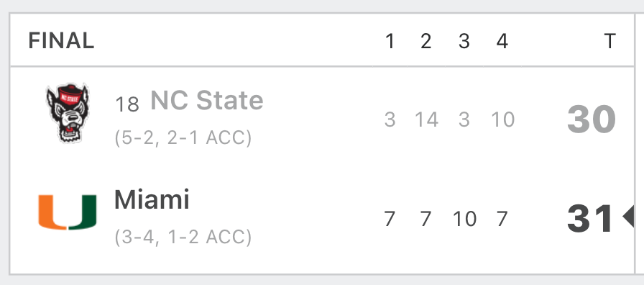Click NC State's ranking number 18
This screenshot has height=285, width=644.
127,104
